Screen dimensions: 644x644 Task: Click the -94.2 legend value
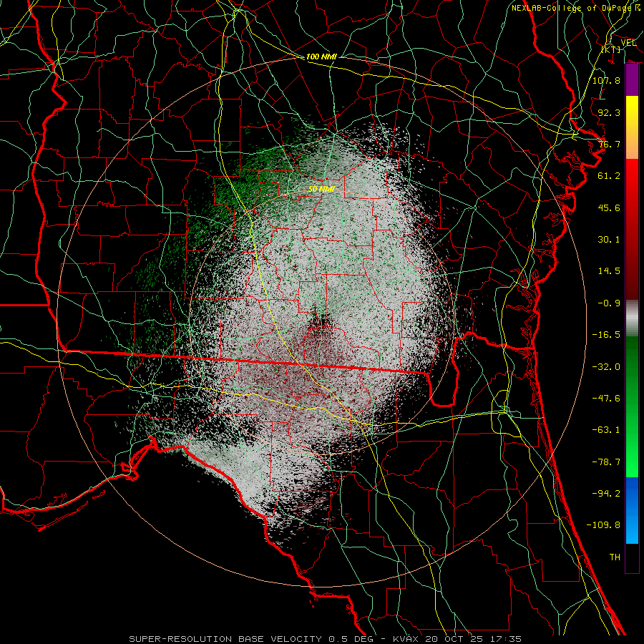coord(606,494)
